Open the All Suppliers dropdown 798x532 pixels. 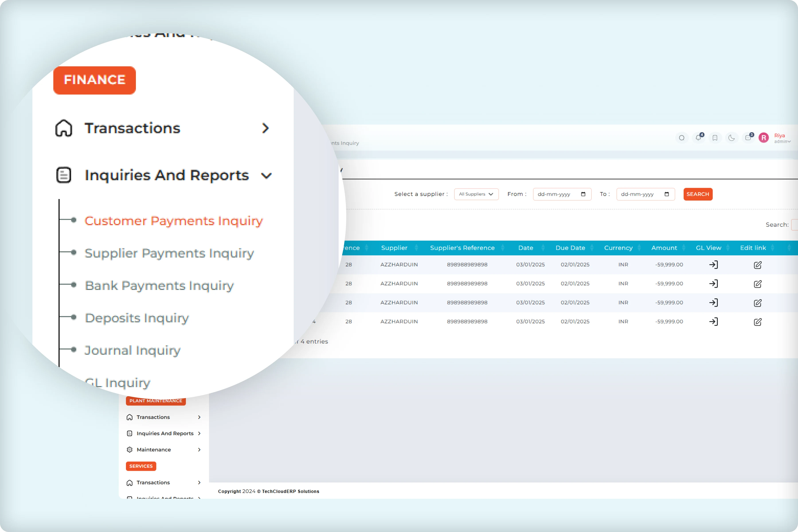click(x=476, y=194)
